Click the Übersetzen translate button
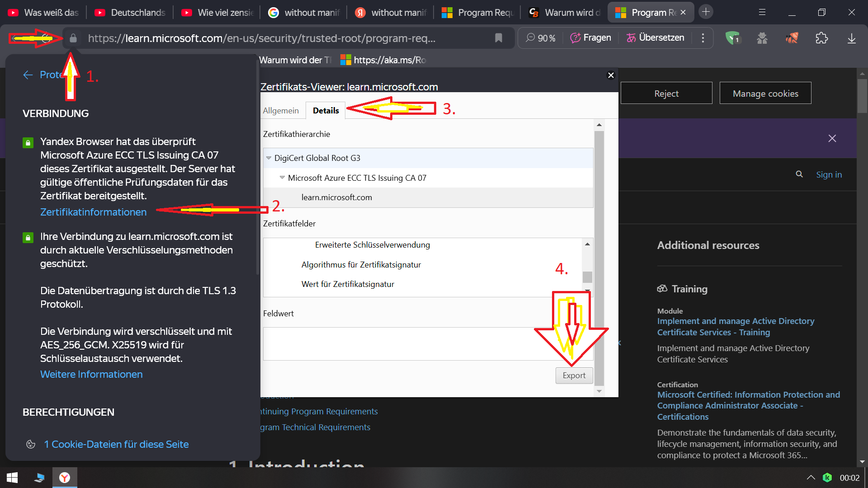Viewport: 868px width, 488px height. (655, 38)
